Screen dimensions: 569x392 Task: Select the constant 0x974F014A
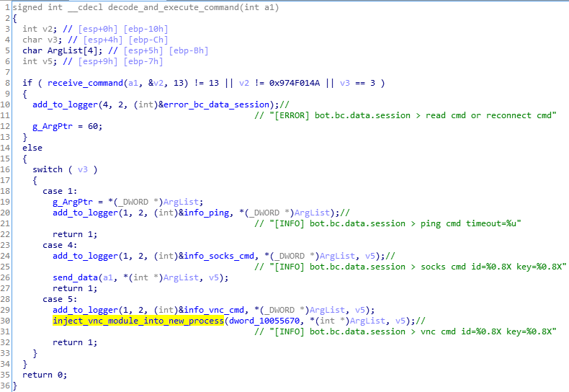295,83
